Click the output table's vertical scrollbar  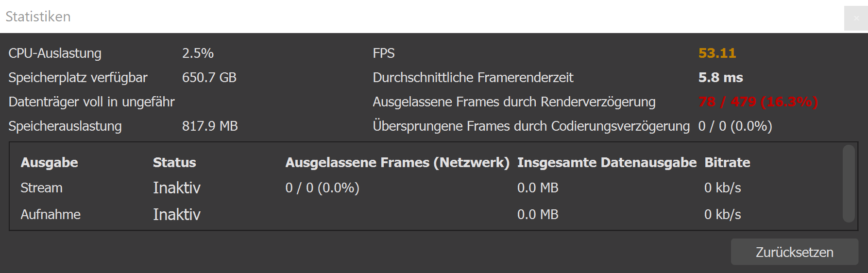849,183
